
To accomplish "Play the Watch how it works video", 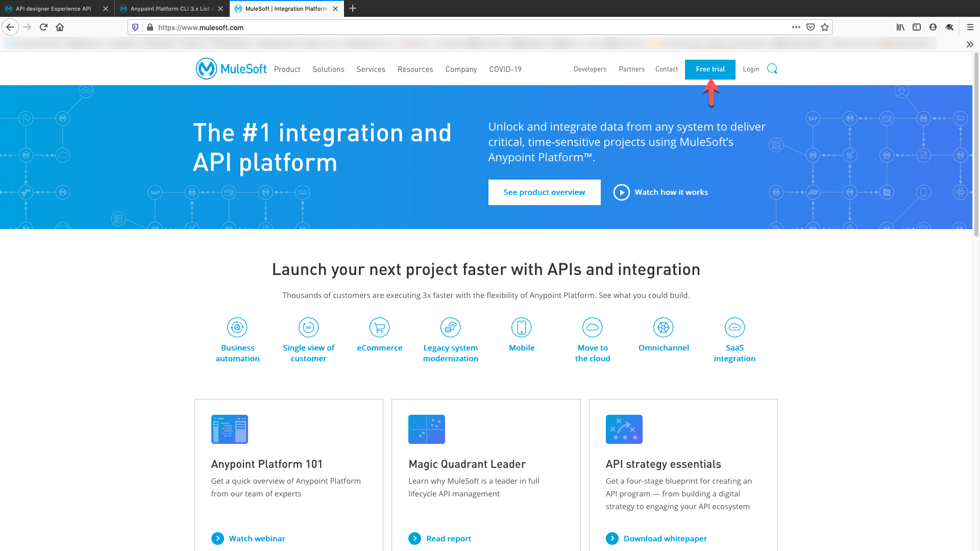I will 622,192.
